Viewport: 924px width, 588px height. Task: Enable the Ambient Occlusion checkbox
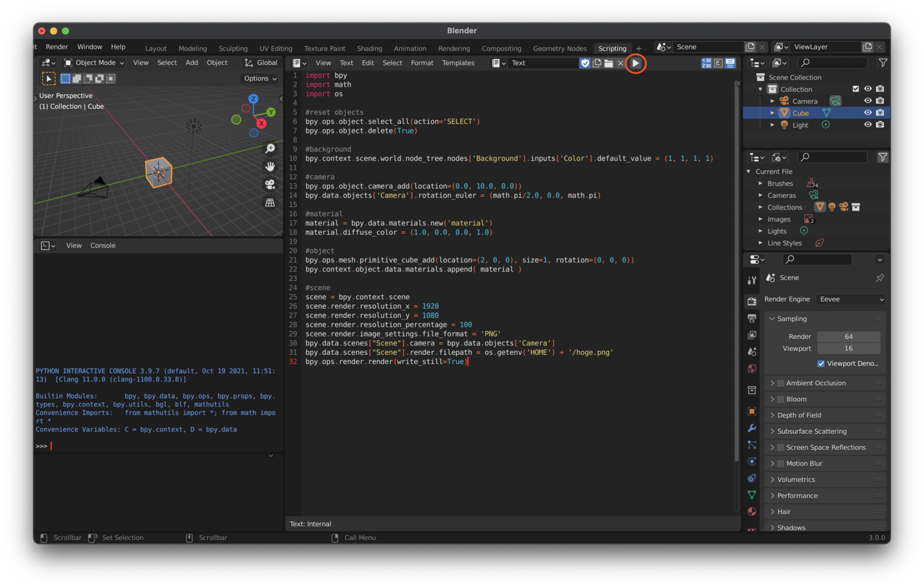(780, 383)
